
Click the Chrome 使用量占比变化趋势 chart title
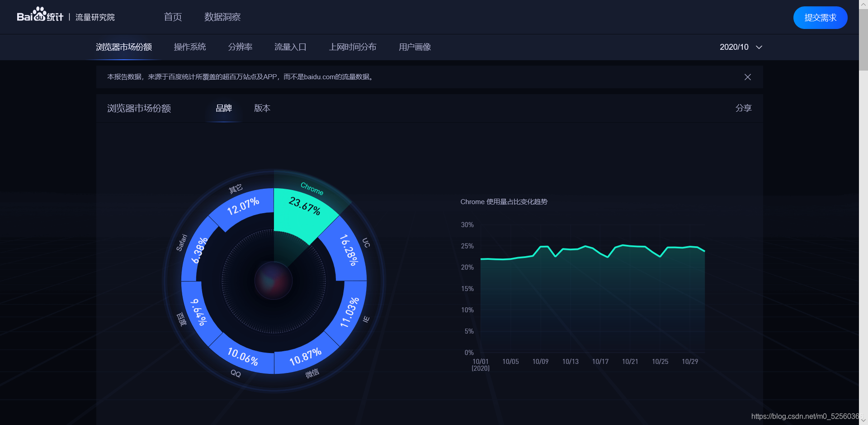[504, 202]
